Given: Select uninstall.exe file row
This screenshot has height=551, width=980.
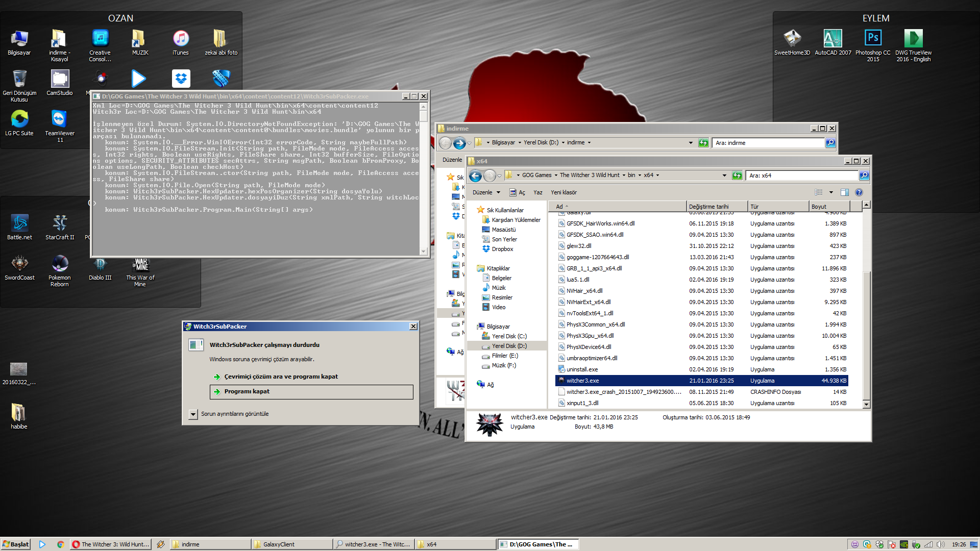Looking at the screenshot, I should click(x=701, y=369).
